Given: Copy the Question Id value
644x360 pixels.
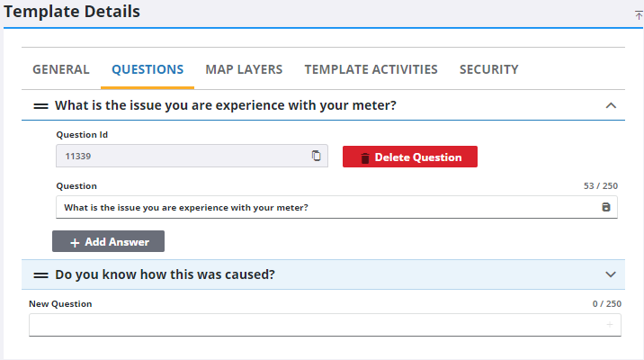Looking at the screenshot, I should click(x=316, y=156).
